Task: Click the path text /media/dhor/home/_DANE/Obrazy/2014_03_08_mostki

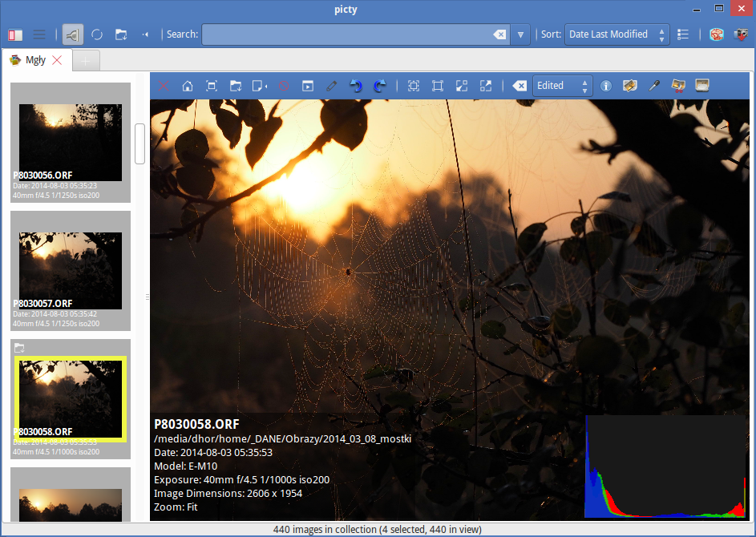Action: tap(282, 438)
